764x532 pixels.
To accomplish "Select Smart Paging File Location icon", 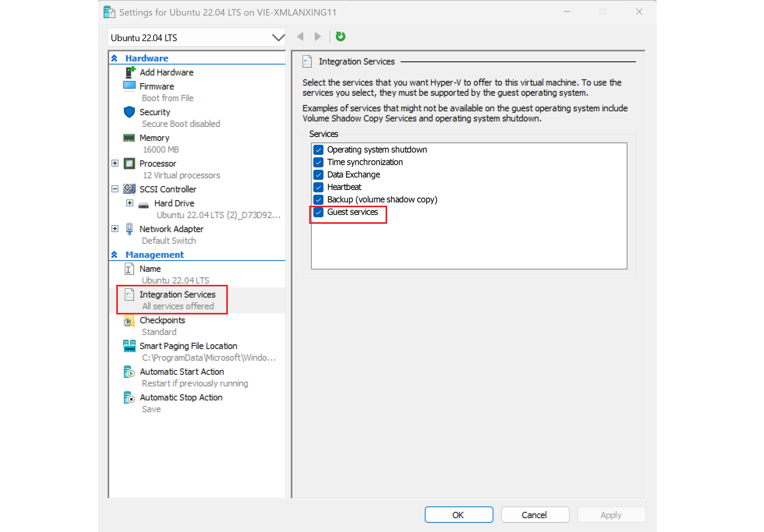I will click(x=129, y=346).
